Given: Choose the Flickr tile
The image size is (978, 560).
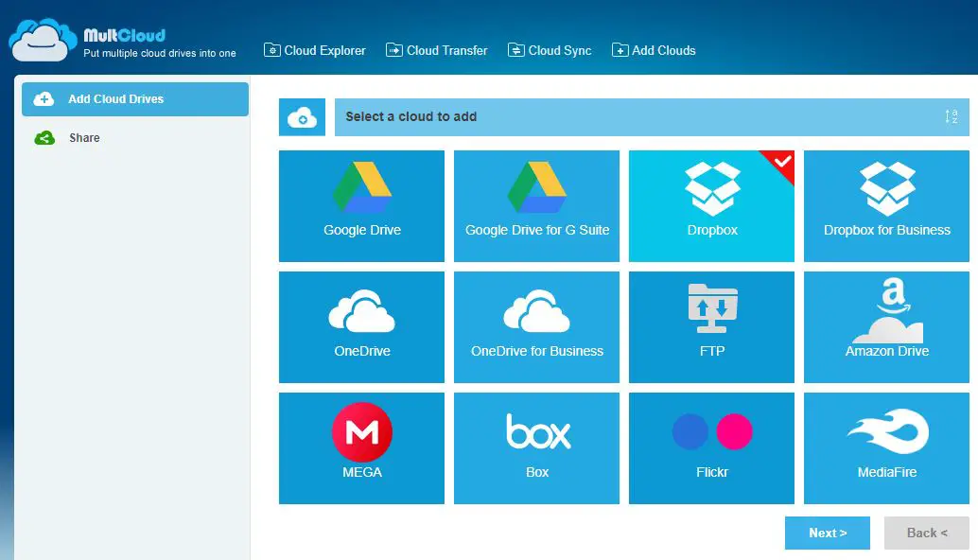Looking at the screenshot, I should click(x=711, y=447).
